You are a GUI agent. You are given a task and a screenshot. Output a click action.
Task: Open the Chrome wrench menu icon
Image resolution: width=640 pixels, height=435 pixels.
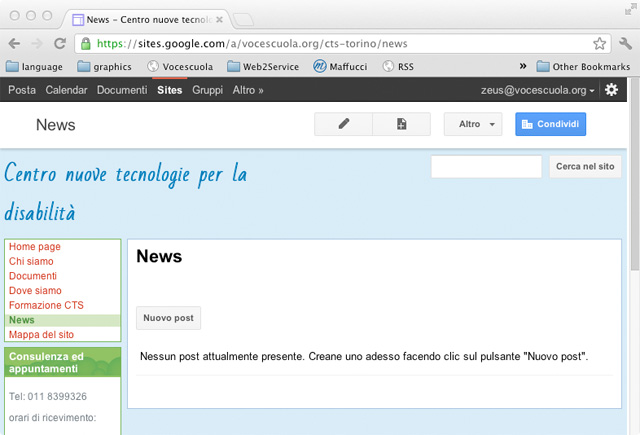625,44
